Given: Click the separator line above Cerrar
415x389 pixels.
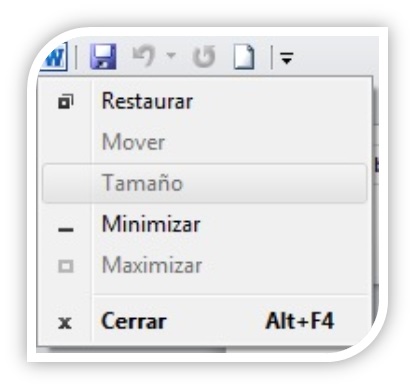Looking at the screenshot, I should [231, 295].
